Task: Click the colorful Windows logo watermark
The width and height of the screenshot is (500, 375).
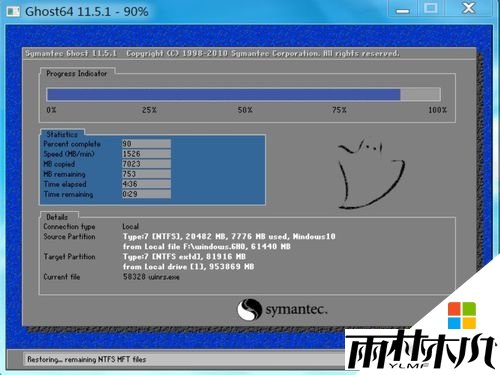Action: [462, 315]
